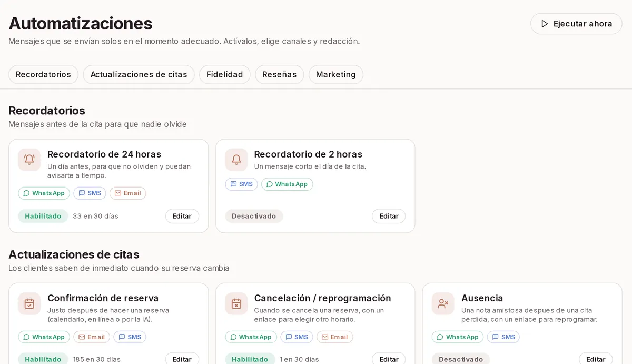
Task: Click Habilitado badge on Cancelación / reprogramación
Action: click(250, 359)
